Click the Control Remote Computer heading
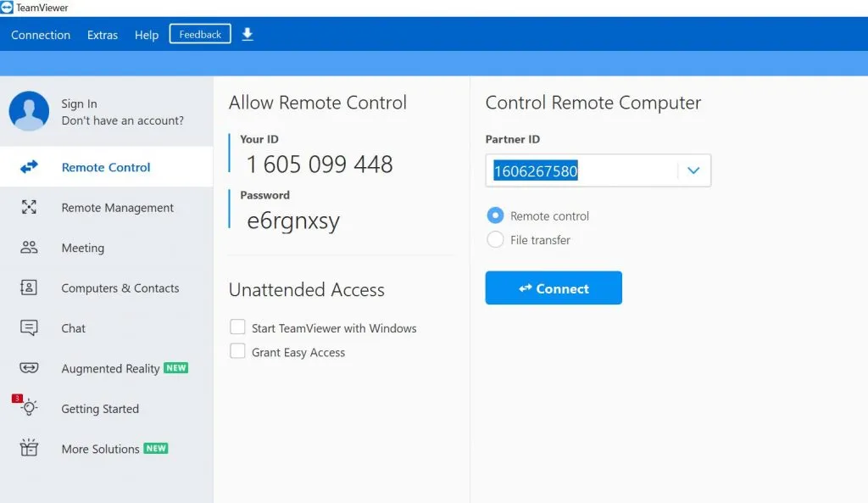The width and height of the screenshot is (868, 503). pos(593,103)
